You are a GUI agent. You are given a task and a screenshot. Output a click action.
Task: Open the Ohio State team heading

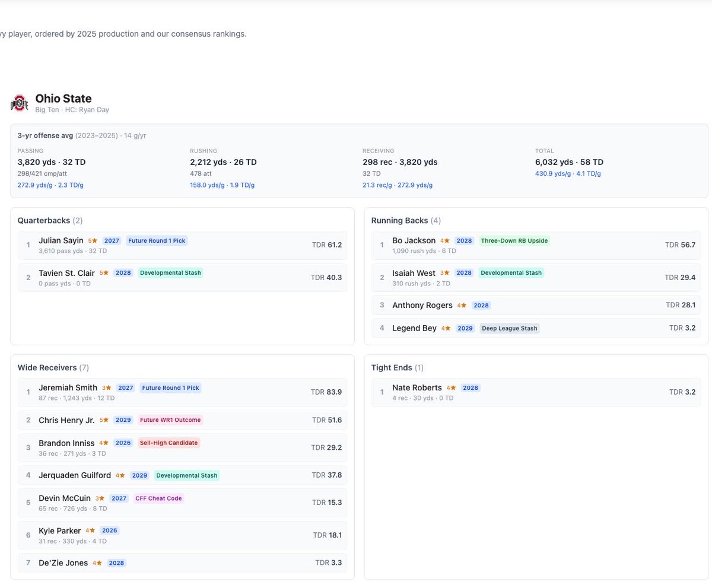(x=63, y=98)
